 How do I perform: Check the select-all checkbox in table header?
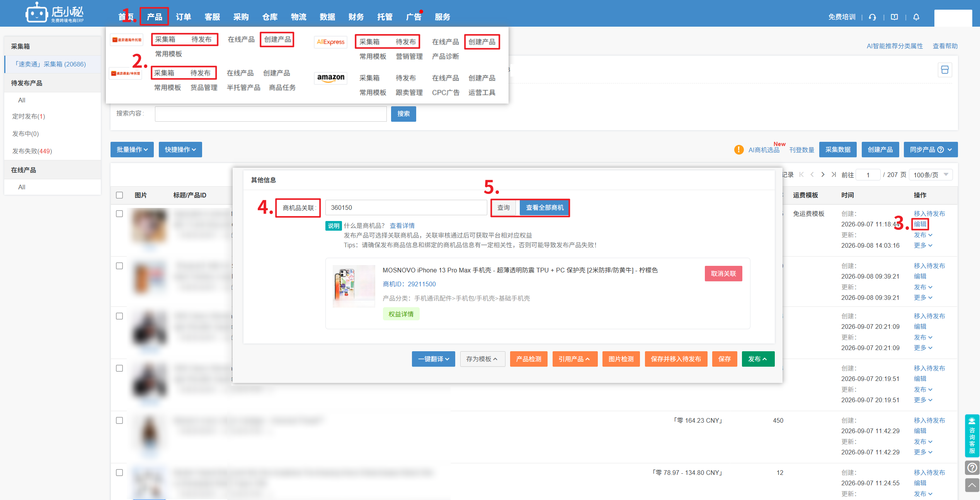(119, 195)
